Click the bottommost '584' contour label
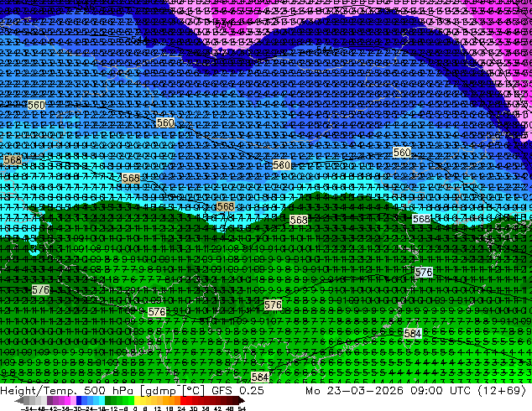Image resolution: width=532 pixels, height=411 pixels. point(260,377)
